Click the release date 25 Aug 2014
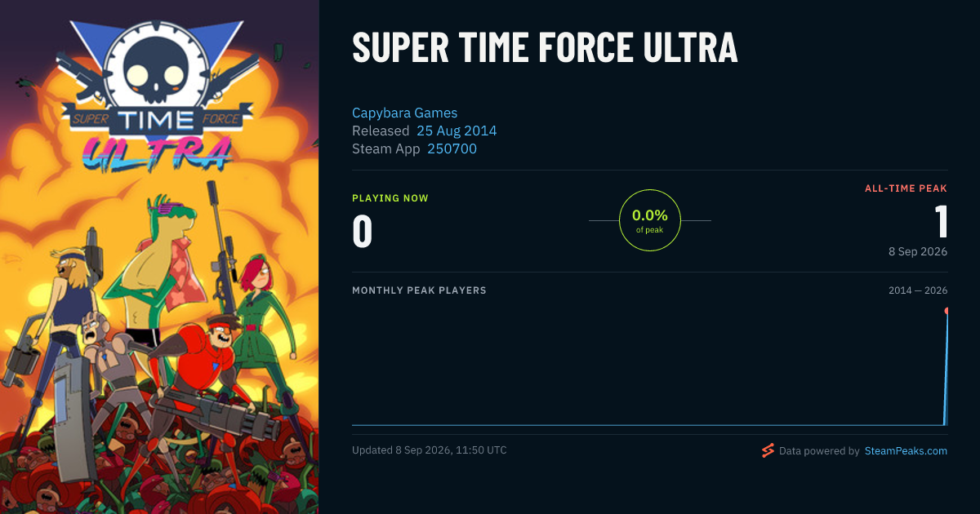This screenshot has width=980, height=514. click(457, 131)
